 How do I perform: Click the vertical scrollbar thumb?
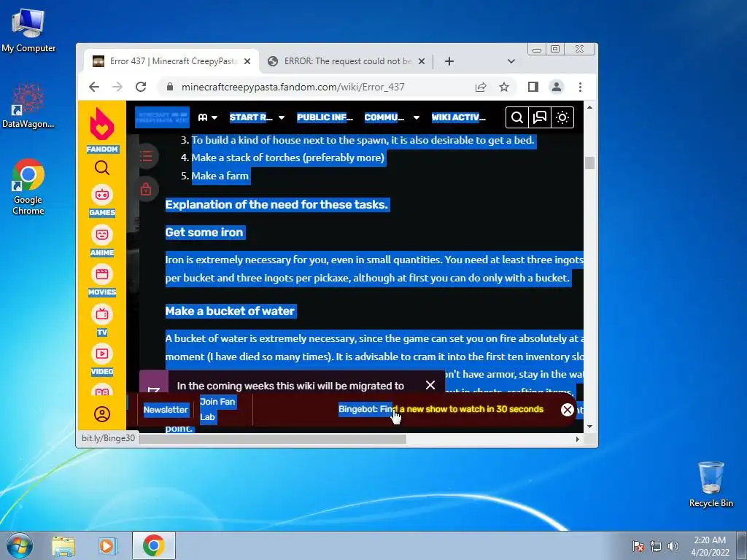589,163
